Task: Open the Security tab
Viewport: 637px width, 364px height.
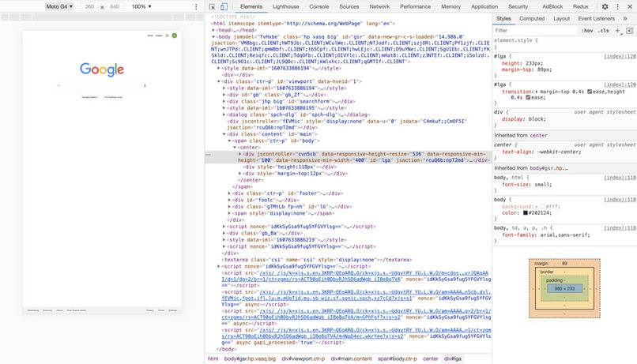Action: pos(518,7)
